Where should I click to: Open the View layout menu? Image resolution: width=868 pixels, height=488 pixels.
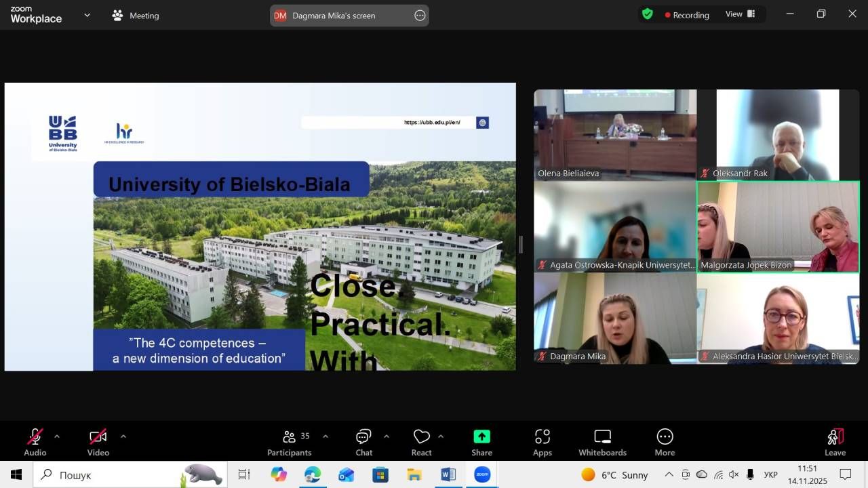click(741, 14)
